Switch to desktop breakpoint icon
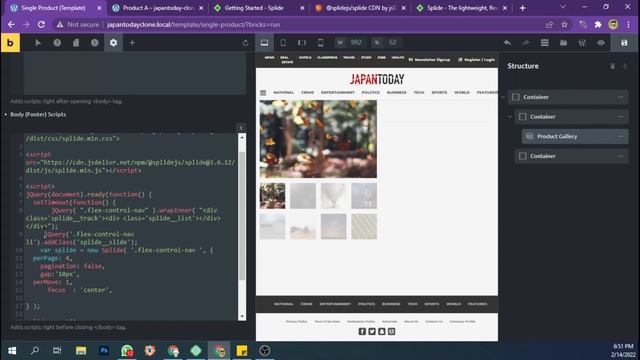The height and width of the screenshot is (360, 640). tap(264, 43)
